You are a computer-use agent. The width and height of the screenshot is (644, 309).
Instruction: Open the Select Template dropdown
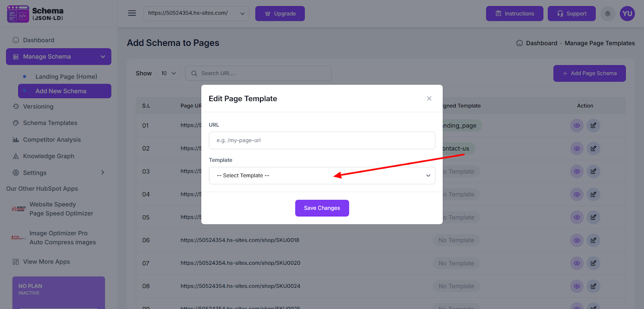tap(322, 175)
